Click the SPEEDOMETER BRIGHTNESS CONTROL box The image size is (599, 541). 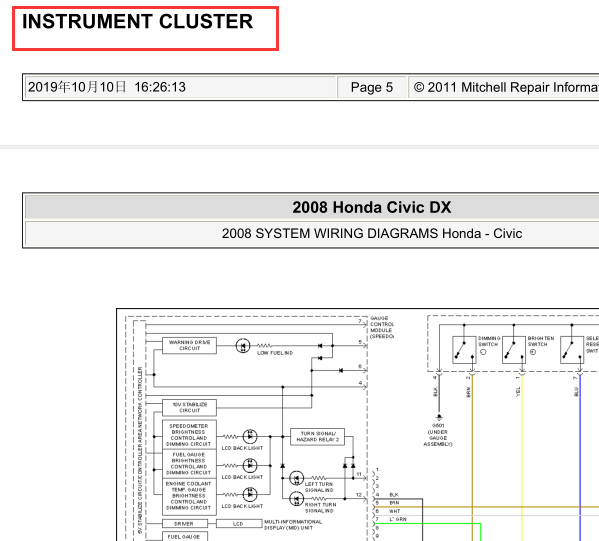(189, 435)
